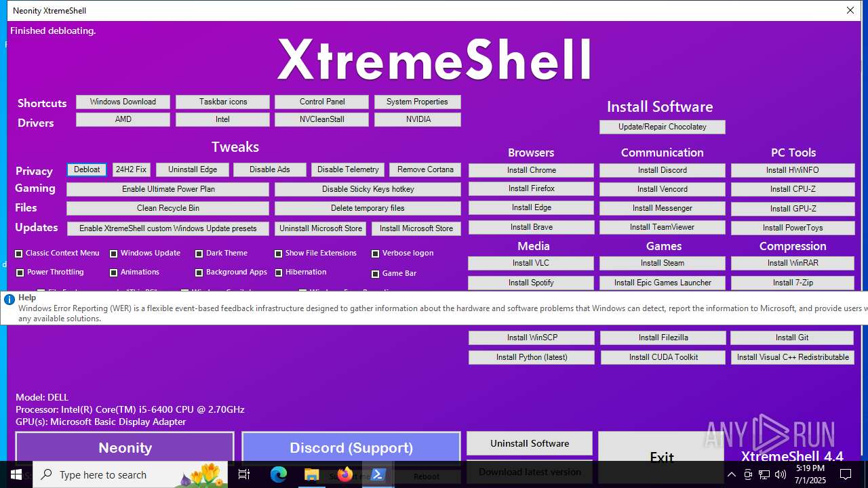Click the NVCleanStall button
Viewport: 868px width, 488px height.
pyautogui.click(x=322, y=119)
